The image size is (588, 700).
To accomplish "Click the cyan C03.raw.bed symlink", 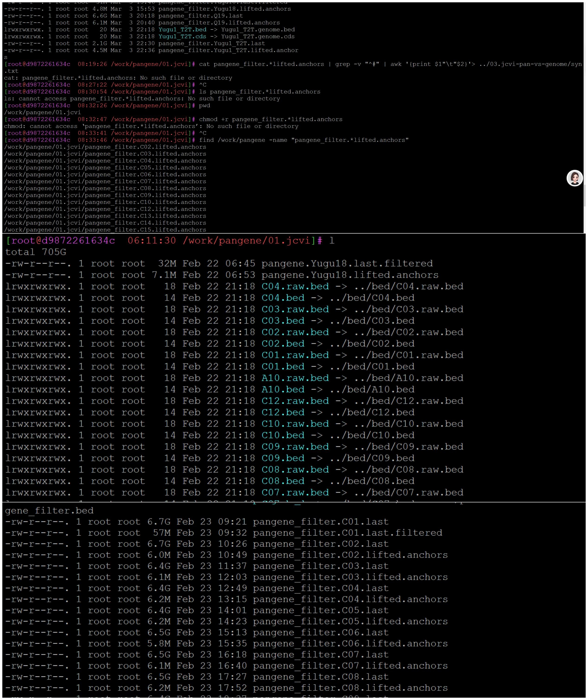I will tap(295, 309).
